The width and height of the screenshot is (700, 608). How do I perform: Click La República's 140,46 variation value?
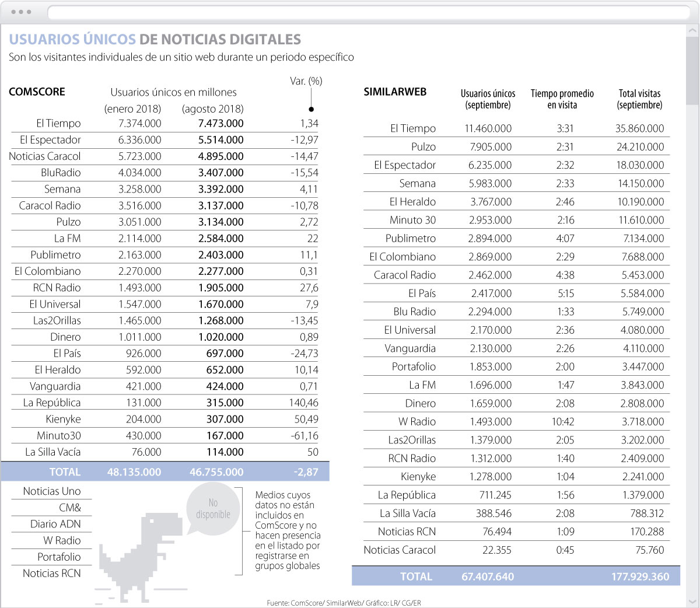(306, 403)
